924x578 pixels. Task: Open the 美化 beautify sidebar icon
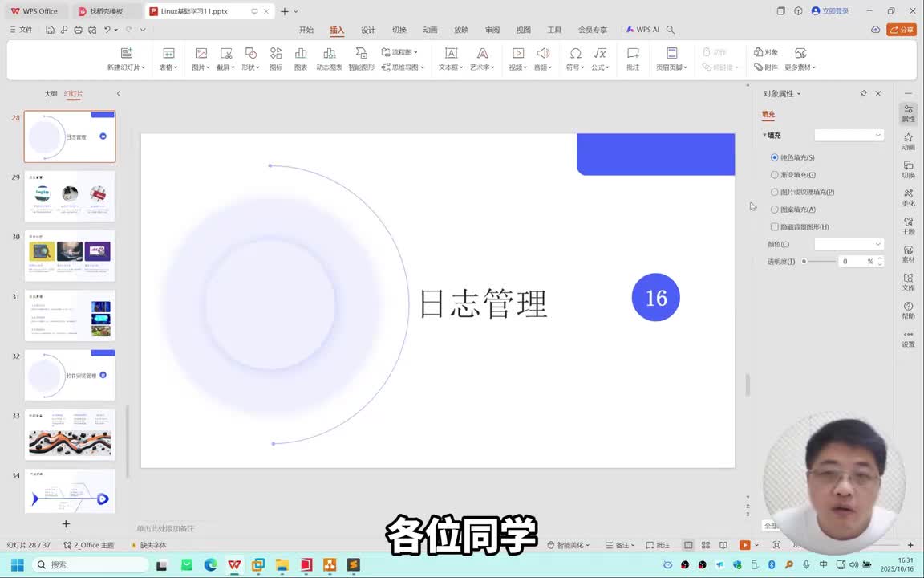(x=908, y=197)
